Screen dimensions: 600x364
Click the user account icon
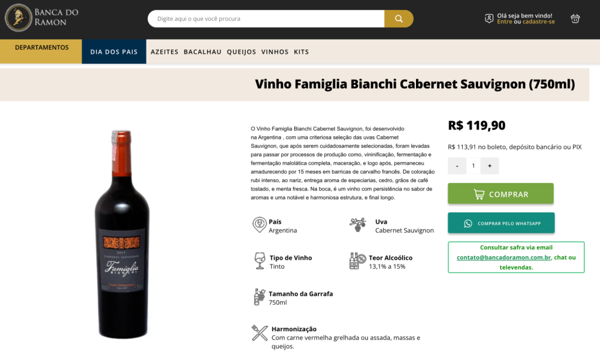[x=489, y=18]
